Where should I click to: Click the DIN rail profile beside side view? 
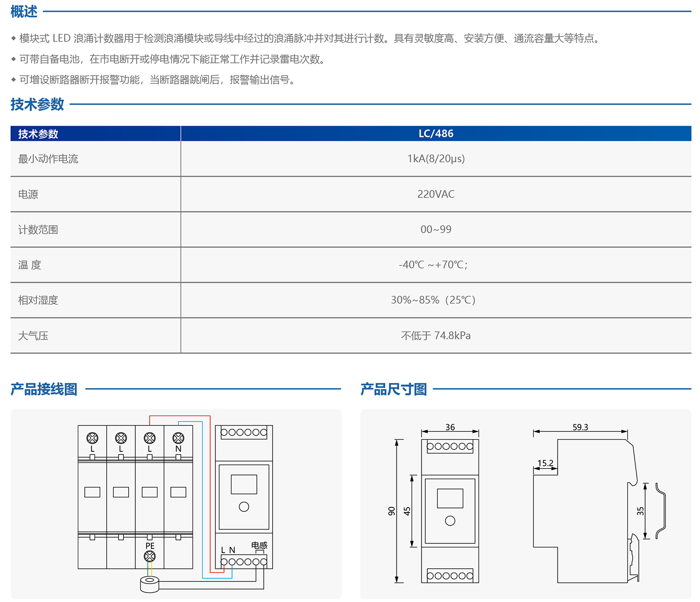click(661, 511)
